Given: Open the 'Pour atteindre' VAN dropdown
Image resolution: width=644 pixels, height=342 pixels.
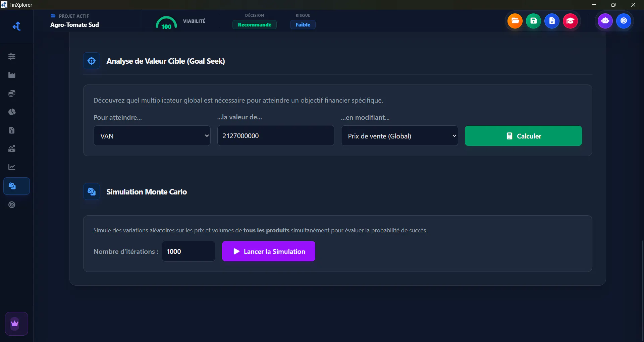Looking at the screenshot, I should click(152, 136).
